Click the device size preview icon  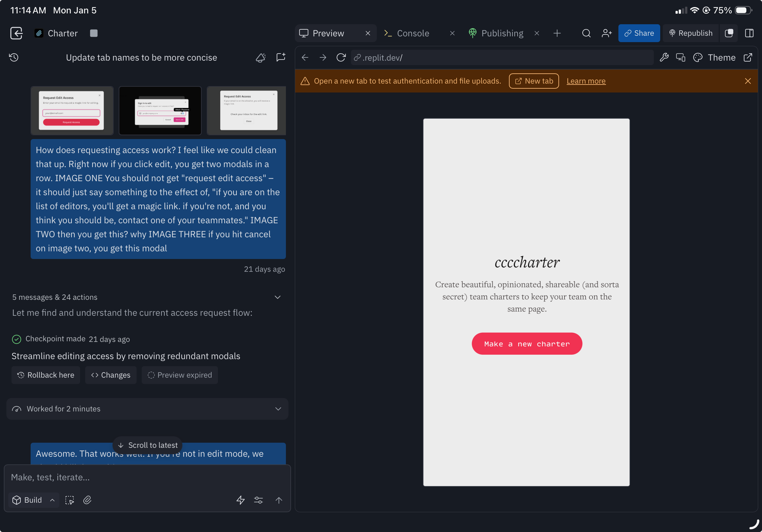(x=681, y=58)
